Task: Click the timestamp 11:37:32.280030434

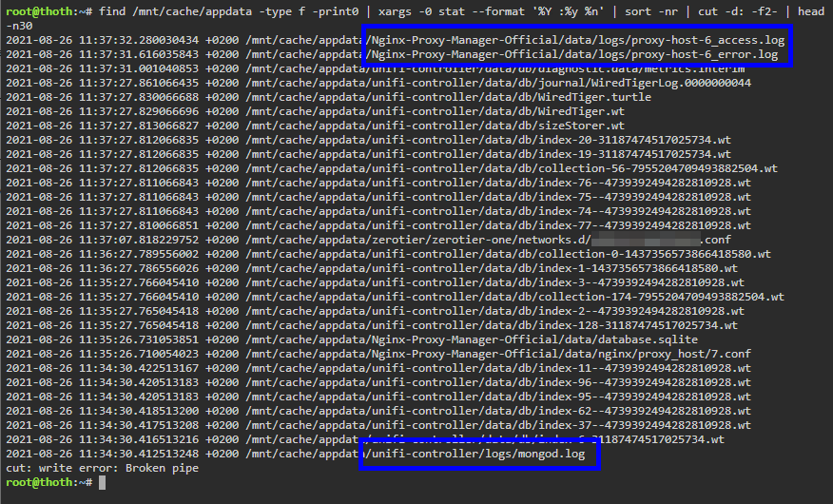Action: (x=139, y=40)
